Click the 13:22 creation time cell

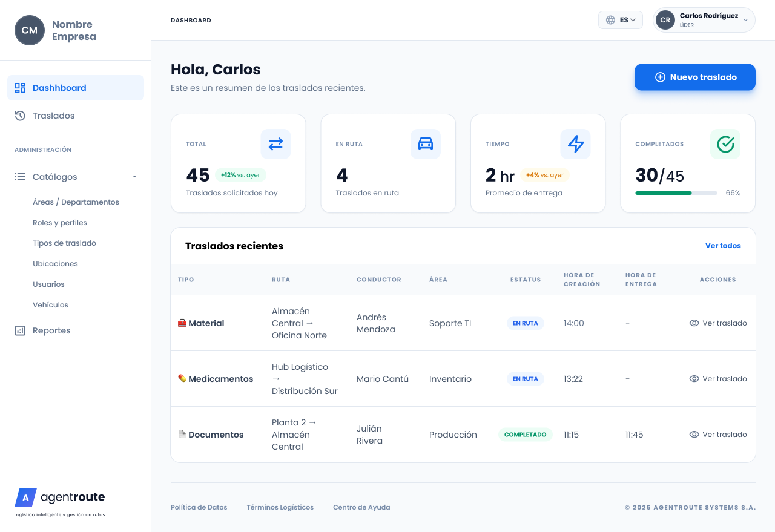point(573,379)
